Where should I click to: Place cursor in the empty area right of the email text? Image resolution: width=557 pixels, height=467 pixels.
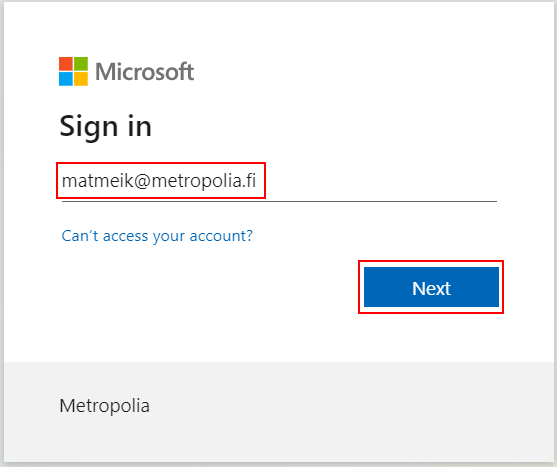click(x=380, y=181)
